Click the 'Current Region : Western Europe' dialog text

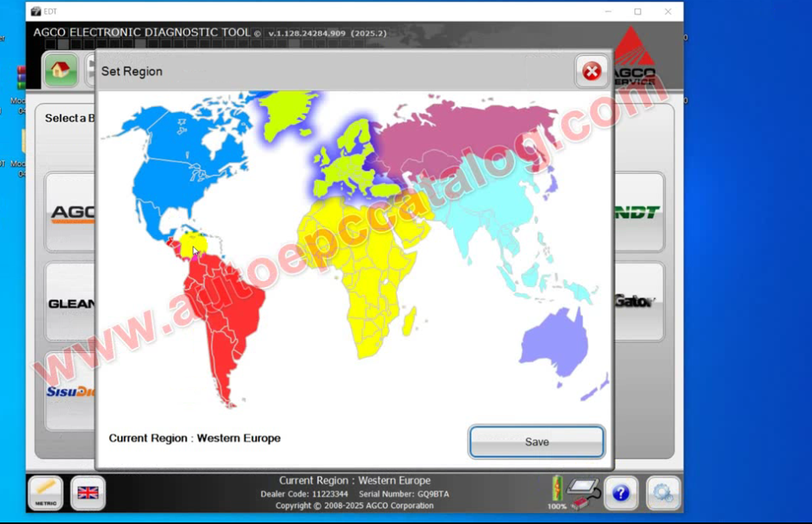[195, 438]
